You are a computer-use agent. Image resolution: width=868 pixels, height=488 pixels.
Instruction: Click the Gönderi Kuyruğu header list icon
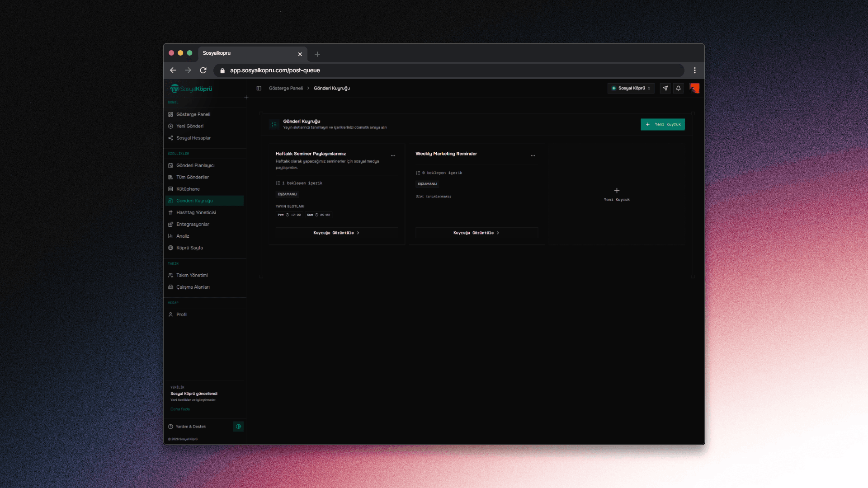[x=274, y=124]
